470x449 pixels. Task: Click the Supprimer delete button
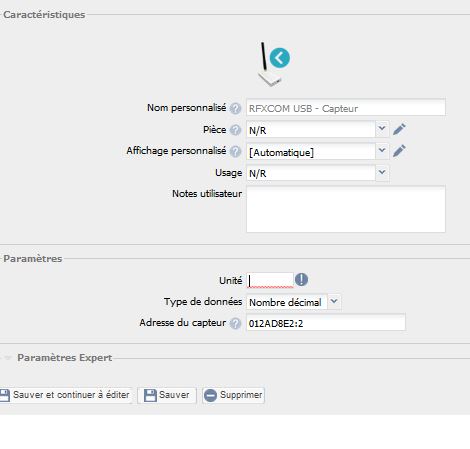(x=233, y=395)
